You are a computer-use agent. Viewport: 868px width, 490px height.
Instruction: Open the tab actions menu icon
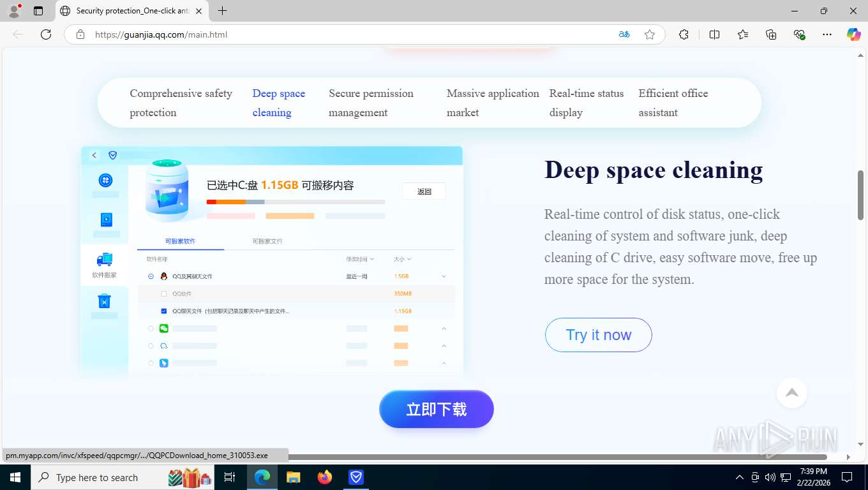(x=38, y=11)
